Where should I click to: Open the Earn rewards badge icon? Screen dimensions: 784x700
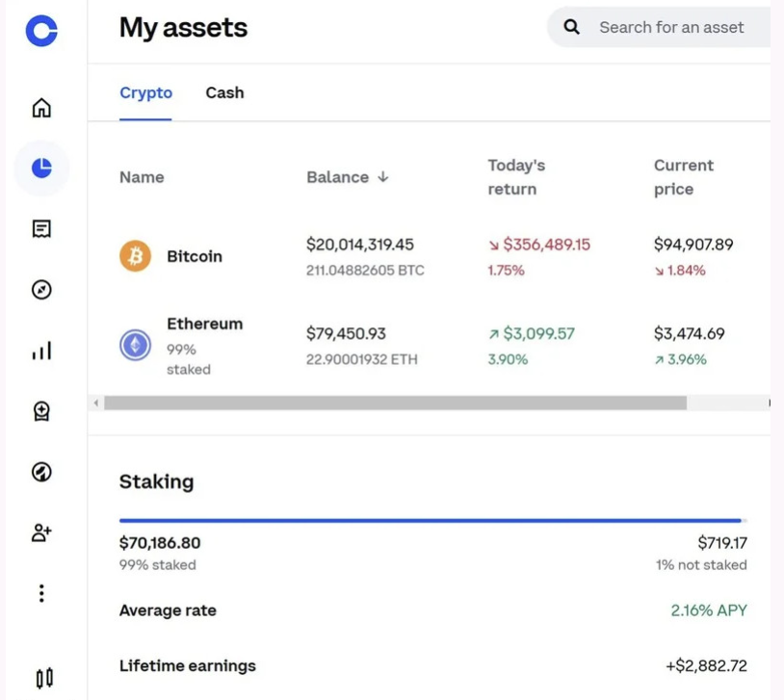[x=41, y=412]
